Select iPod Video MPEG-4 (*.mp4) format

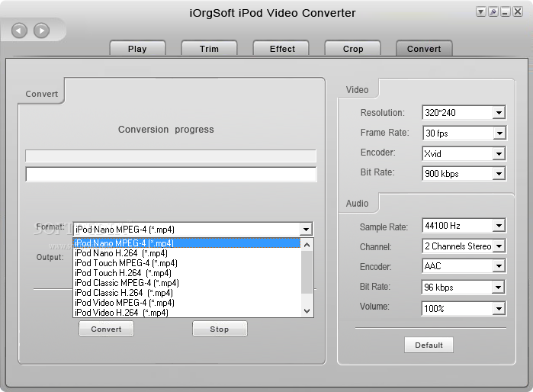click(x=187, y=302)
